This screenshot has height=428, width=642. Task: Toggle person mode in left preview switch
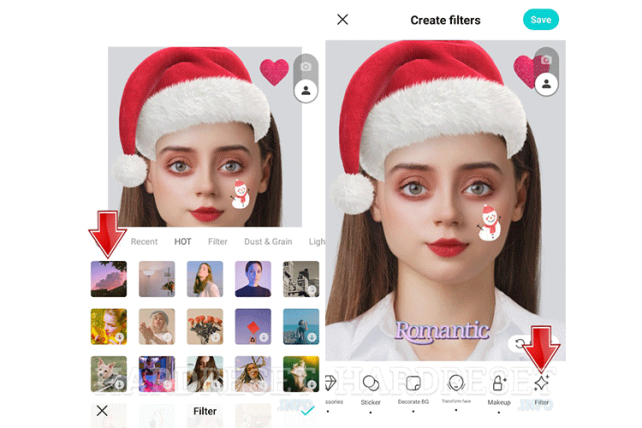[x=306, y=90]
